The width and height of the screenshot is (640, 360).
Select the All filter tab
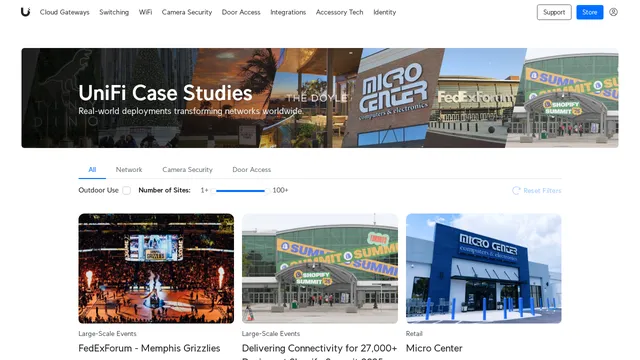click(92, 169)
